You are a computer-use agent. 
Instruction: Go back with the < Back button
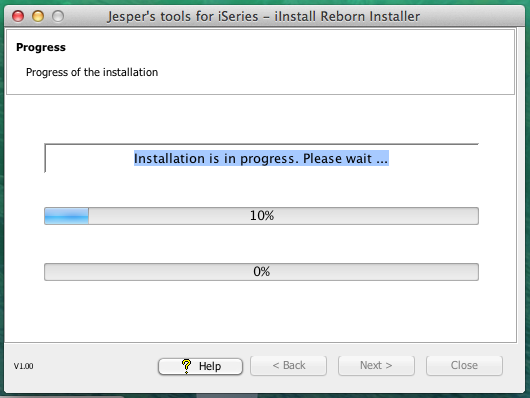point(288,366)
